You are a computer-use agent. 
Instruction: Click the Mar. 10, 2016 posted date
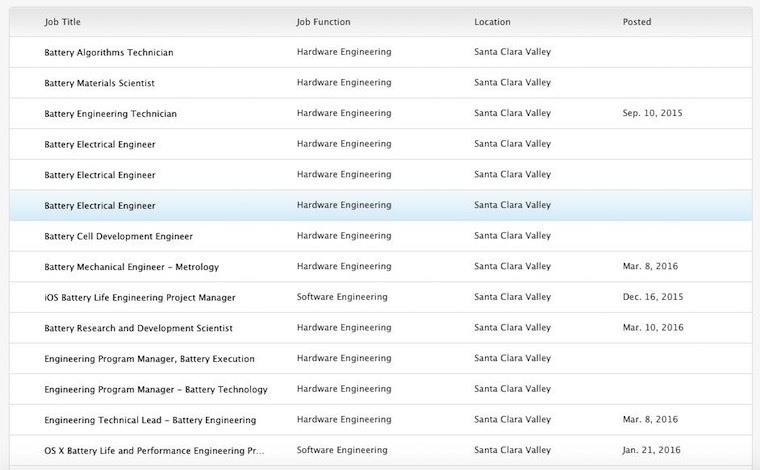click(652, 328)
